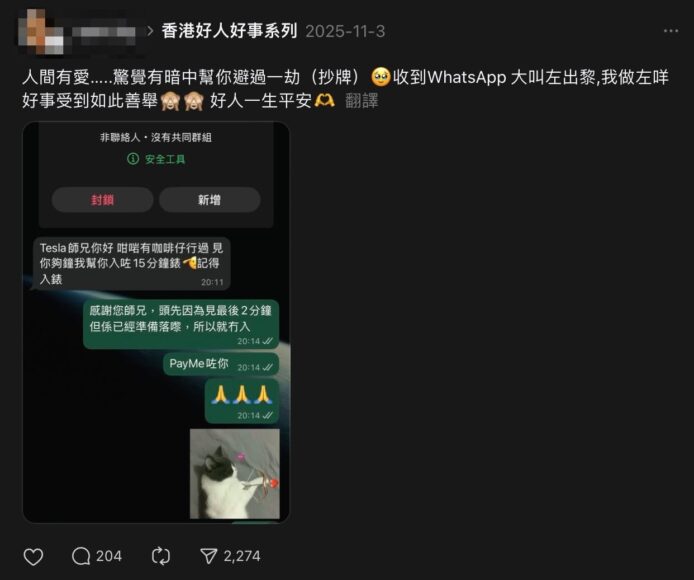Click the 安全工具 info icon
The image size is (694, 580).
[x=133, y=159]
